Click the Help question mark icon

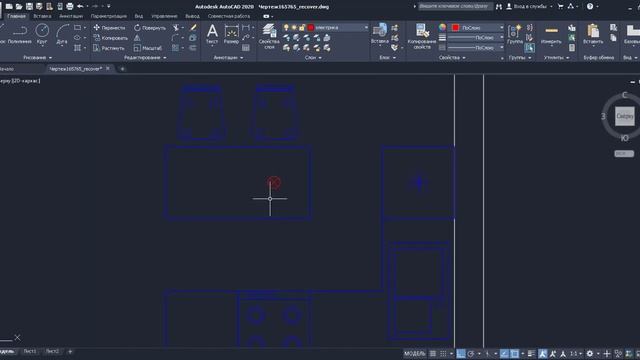[590, 7]
